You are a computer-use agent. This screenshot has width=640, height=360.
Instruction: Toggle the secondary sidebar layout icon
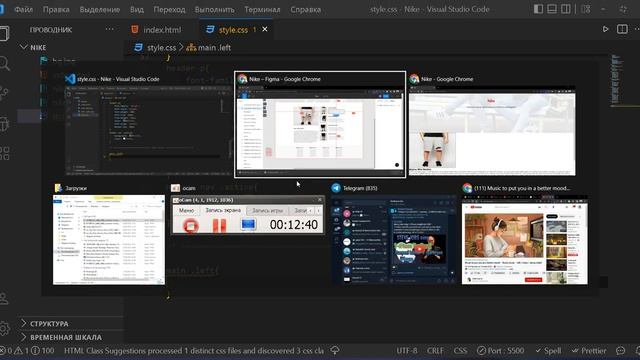pos(565,9)
